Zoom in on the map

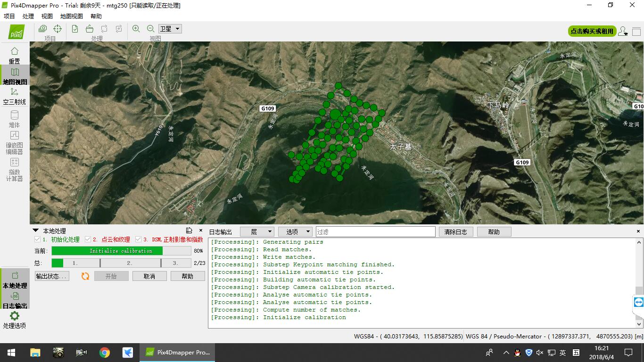click(x=136, y=29)
